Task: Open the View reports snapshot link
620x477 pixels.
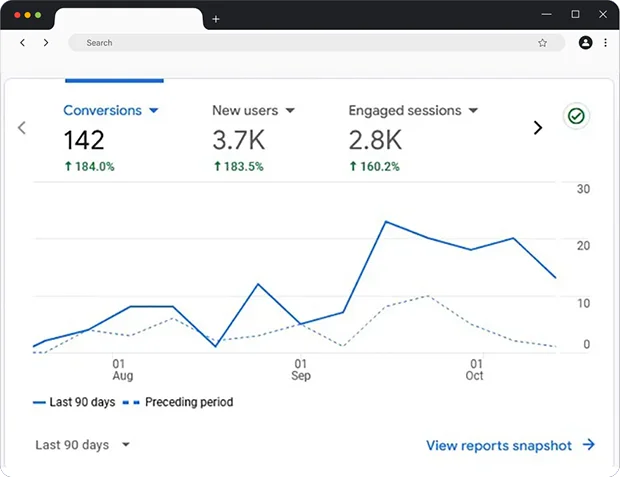Action: pos(510,445)
